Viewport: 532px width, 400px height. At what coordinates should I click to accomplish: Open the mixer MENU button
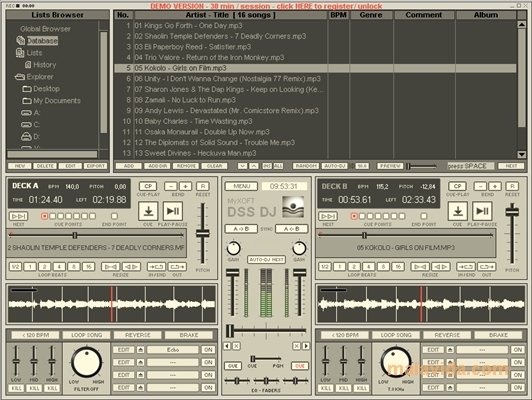241,186
